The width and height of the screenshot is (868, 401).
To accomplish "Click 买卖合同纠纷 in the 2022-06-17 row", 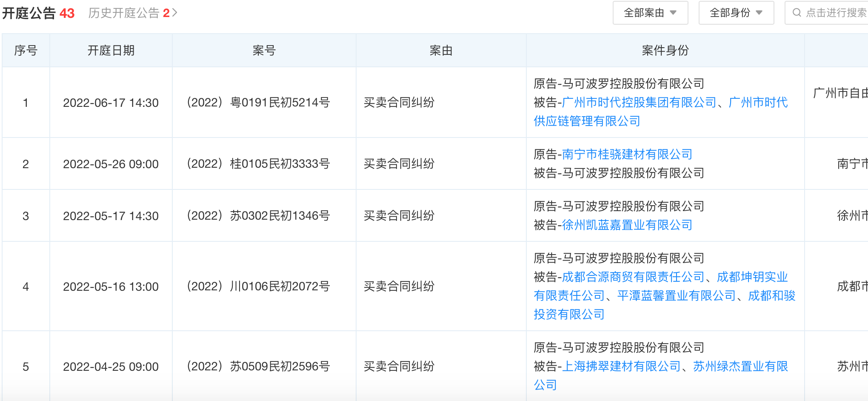I will (399, 103).
